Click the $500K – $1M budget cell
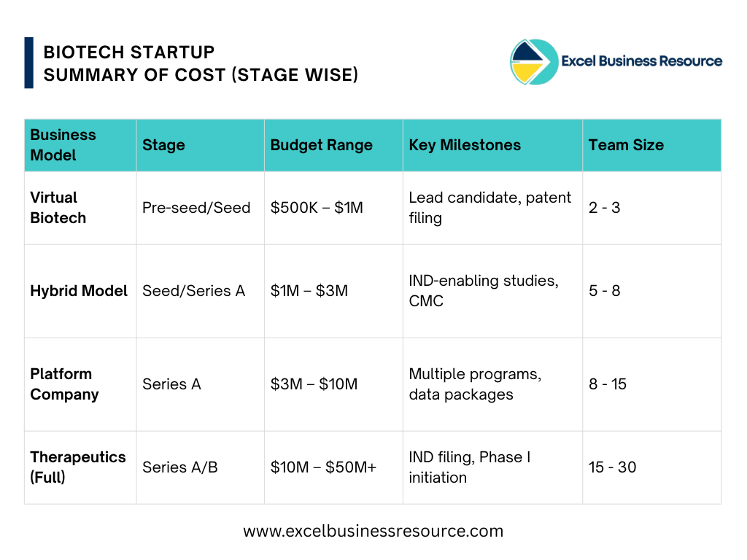The height and width of the screenshot is (560, 747). 317,208
